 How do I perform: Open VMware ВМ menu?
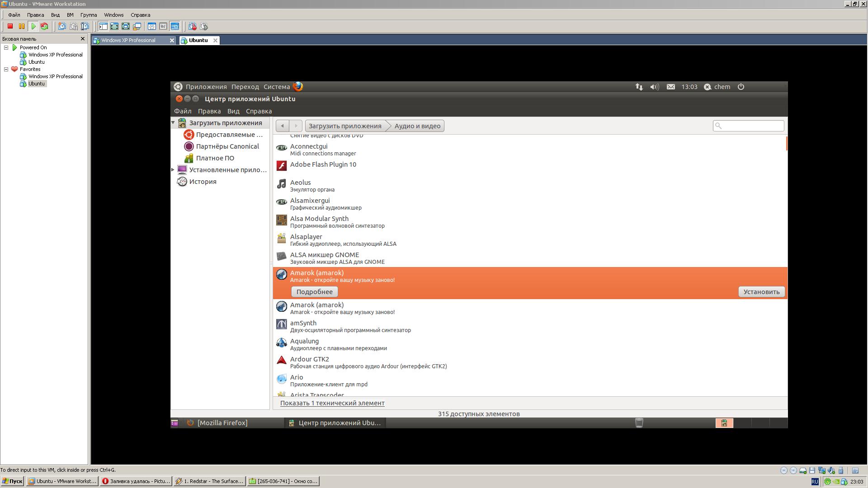click(70, 15)
